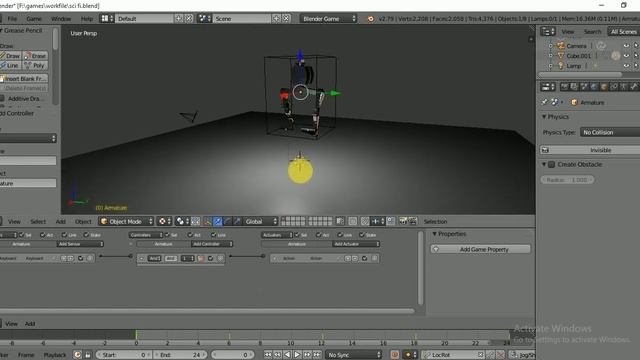Screen dimensions: 640x360
Task: Toggle visibility eye for Camera
Action: point(626,46)
